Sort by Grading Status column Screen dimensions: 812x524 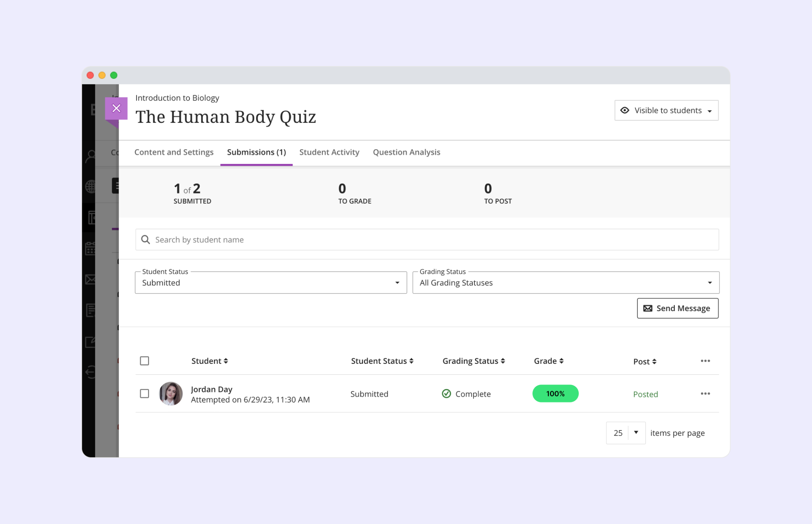(x=503, y=361)
